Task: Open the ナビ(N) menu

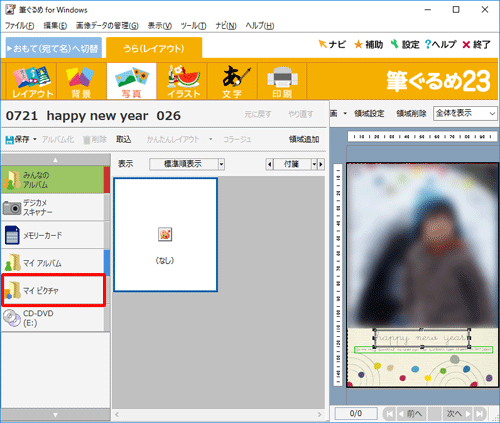Action: [226, 26]
